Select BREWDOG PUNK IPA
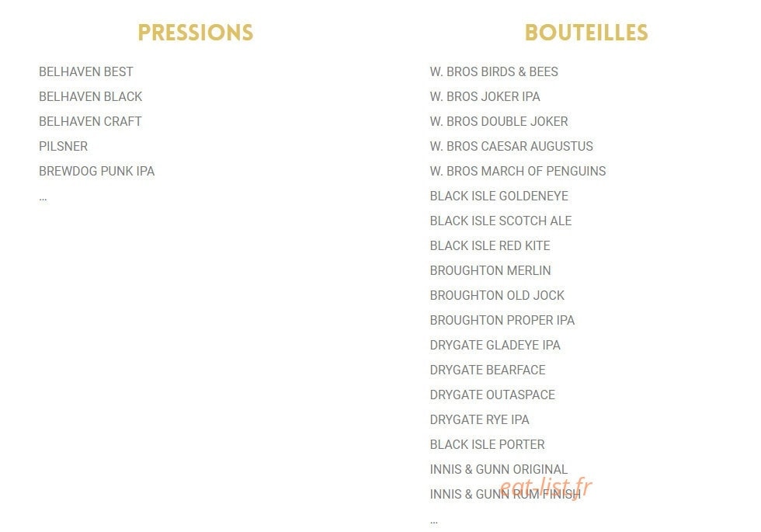The width and height of the screenshot is (761, 532). click(96, 171)
